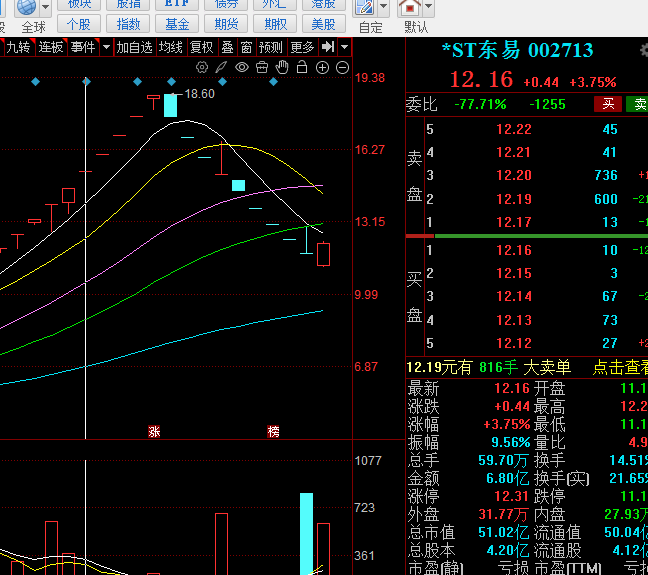Click diamond event marker above 18.60 candle

172,82
